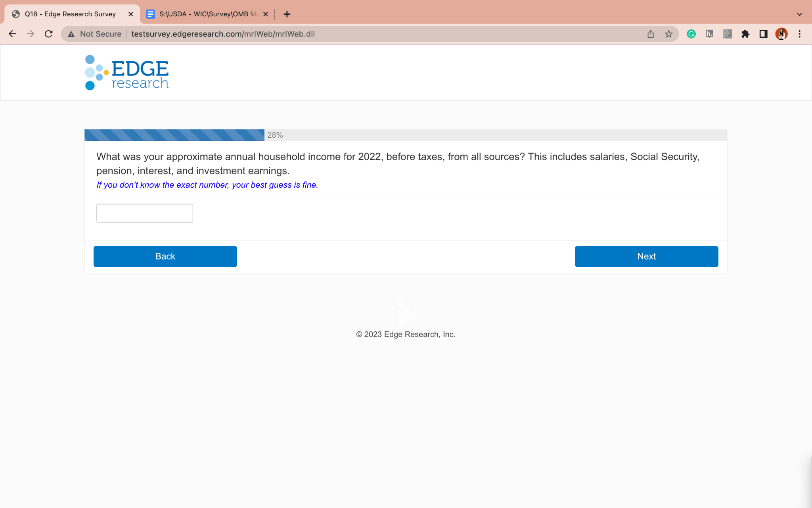
Task: Click the browser back arrow
Action: point(12,34)
